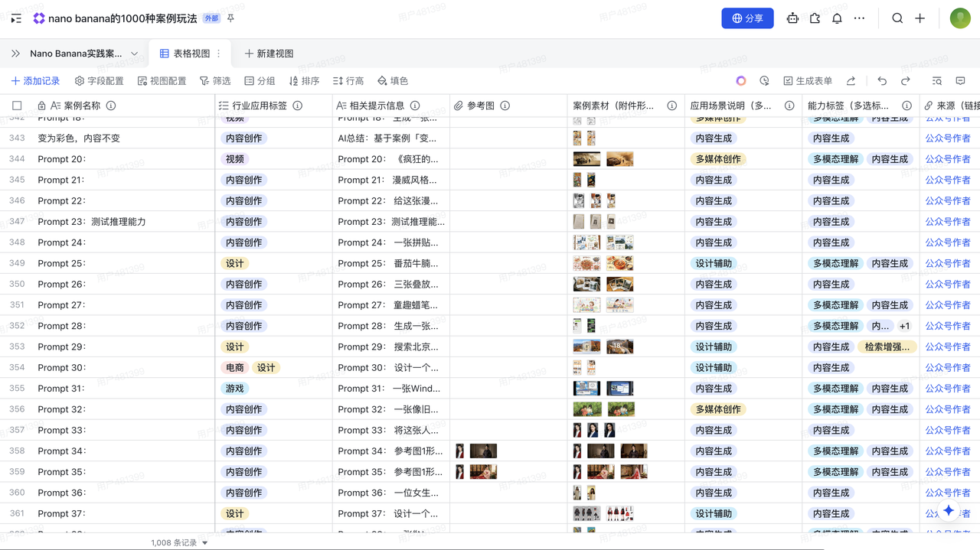This screenshot has width=980, height=550.
Task: Open first attachment thumbnail in Prompt 20 row
Action: [x=586, y=159]
